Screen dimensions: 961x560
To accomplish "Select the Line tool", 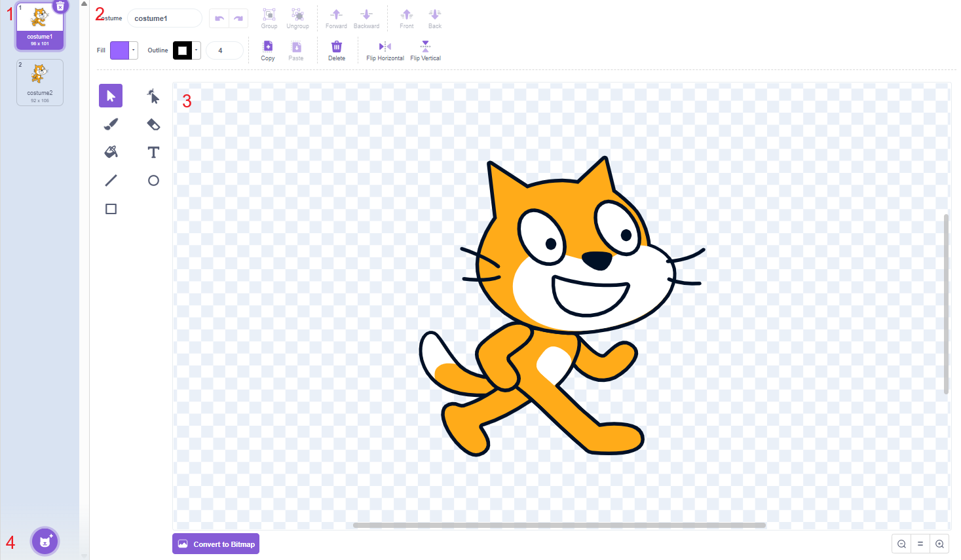I will tap(111, 180).
